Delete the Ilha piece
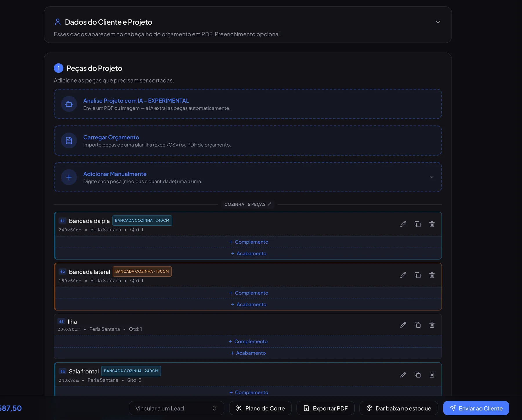The height and width of the screenshot is (420, 522). 432,325
